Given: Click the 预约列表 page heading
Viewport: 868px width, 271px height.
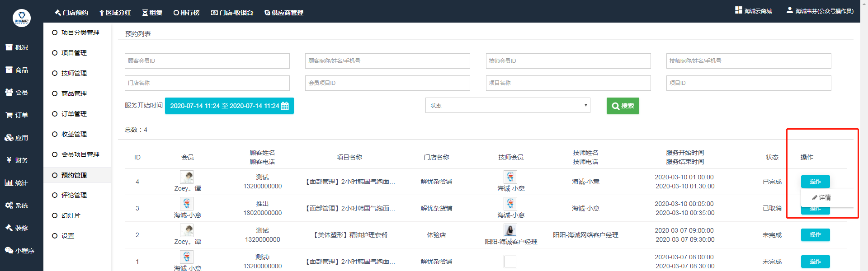Looking at the screenshot, I should (138, 34).
